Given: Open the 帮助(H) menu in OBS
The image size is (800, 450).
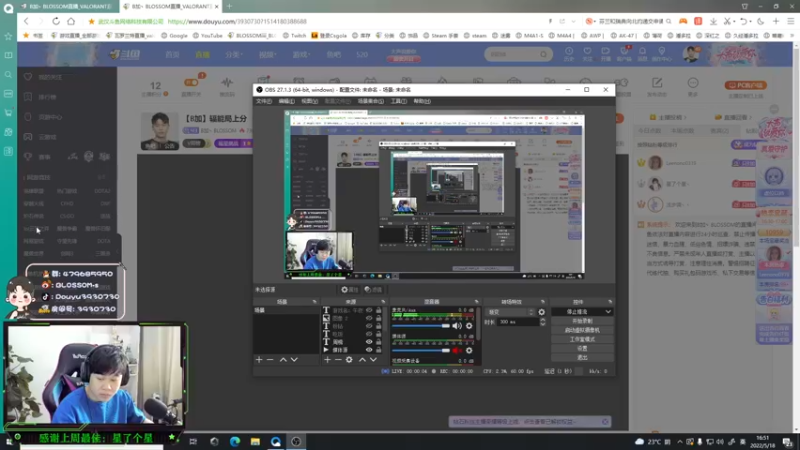Looking at the screenshot, I should point(422,101).
